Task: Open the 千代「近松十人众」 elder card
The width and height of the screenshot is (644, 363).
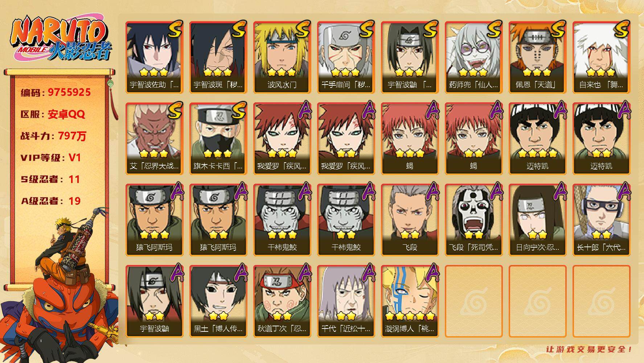Action: [346, 301]
